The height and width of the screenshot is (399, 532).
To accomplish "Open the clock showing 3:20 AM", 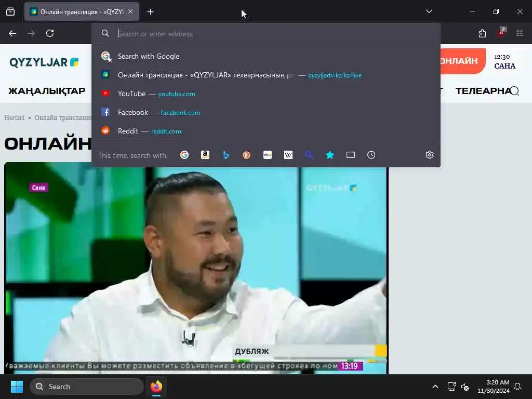I will pyautogui.click(x=494, y=387).
